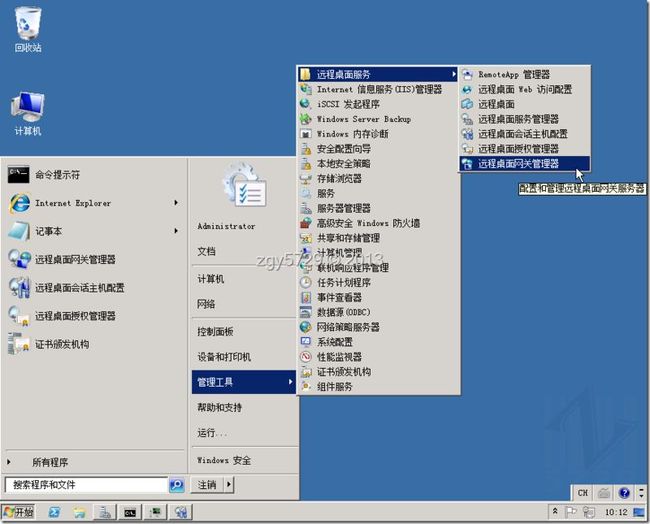650x524 pixels.
Task: Expand 记事本 jump list arrow
Action: click(176, 231)
